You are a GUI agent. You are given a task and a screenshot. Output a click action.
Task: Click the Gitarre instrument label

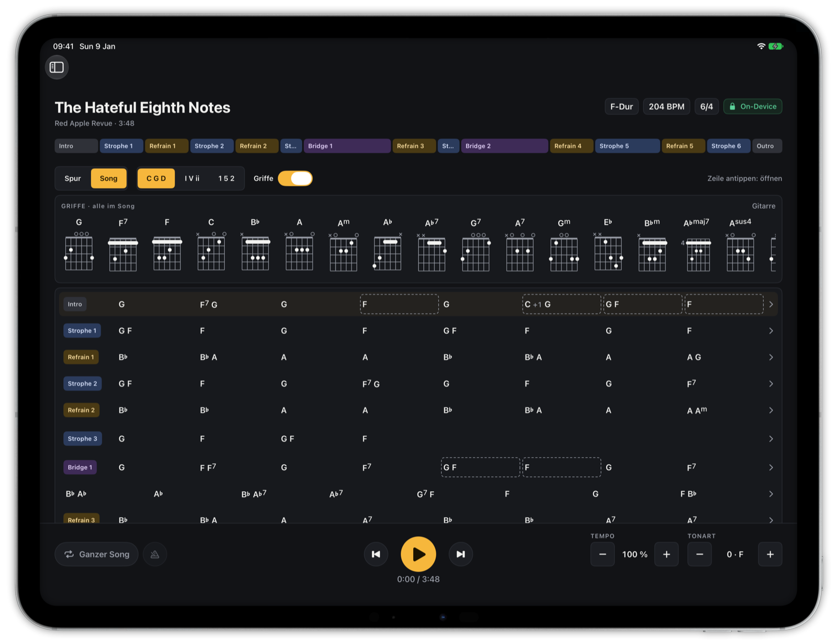pyautogui.click(x=764, y=206)
